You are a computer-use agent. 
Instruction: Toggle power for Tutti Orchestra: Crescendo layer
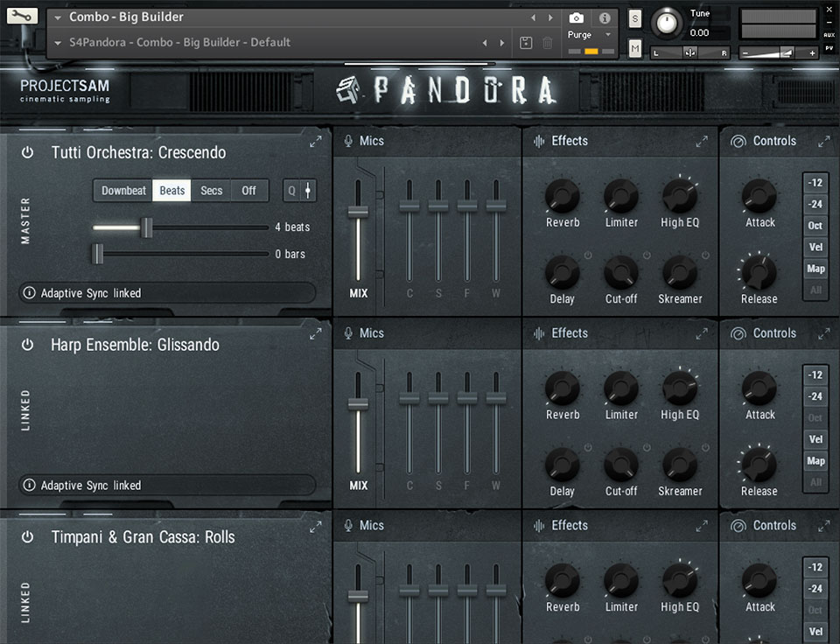27,153
